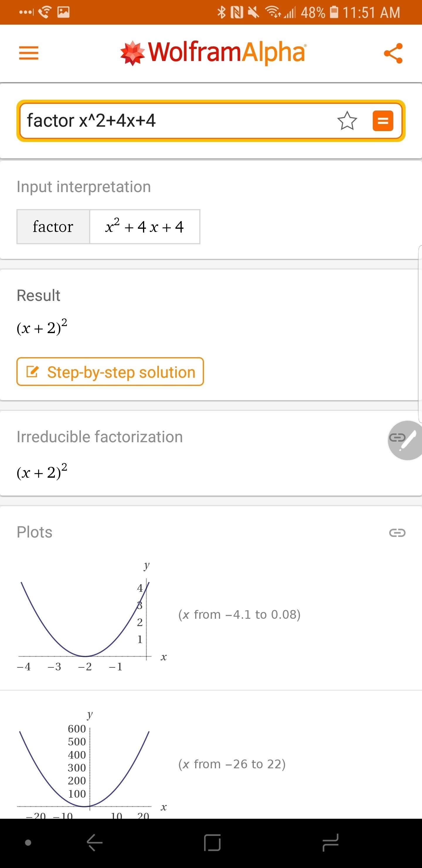The width and height of the screenshot is (422, 868).
Task: Tap the Irreducible factorization result
Action: point(42,472)
